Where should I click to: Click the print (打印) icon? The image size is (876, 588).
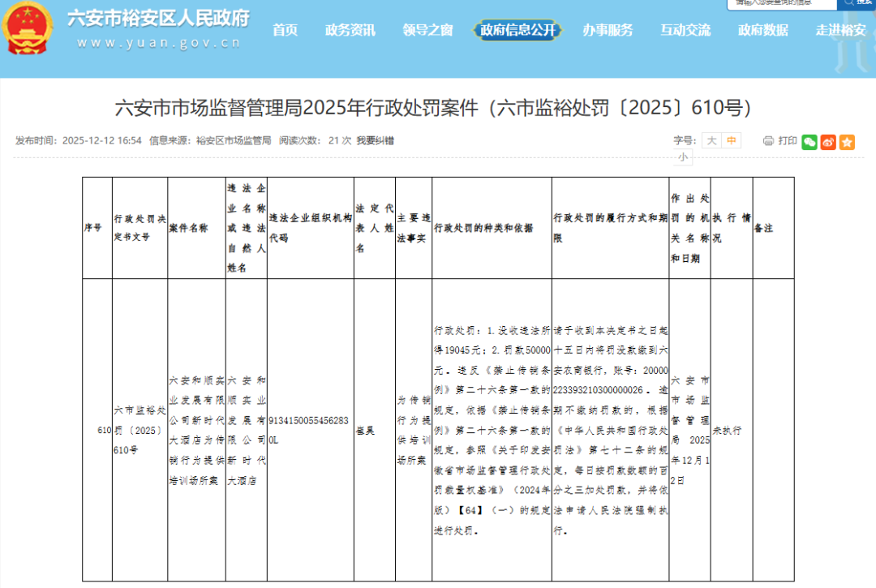(x=768, y=140)
